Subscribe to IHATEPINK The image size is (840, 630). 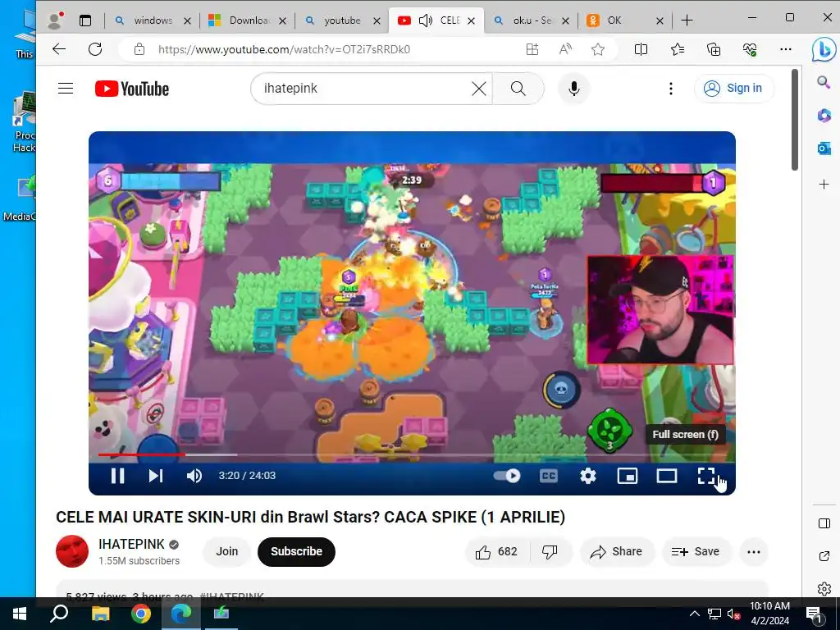(x=296, y=551)
